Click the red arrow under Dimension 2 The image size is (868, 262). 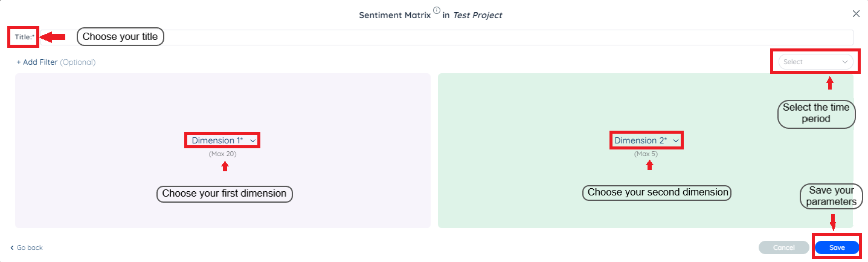coord(650,166)
